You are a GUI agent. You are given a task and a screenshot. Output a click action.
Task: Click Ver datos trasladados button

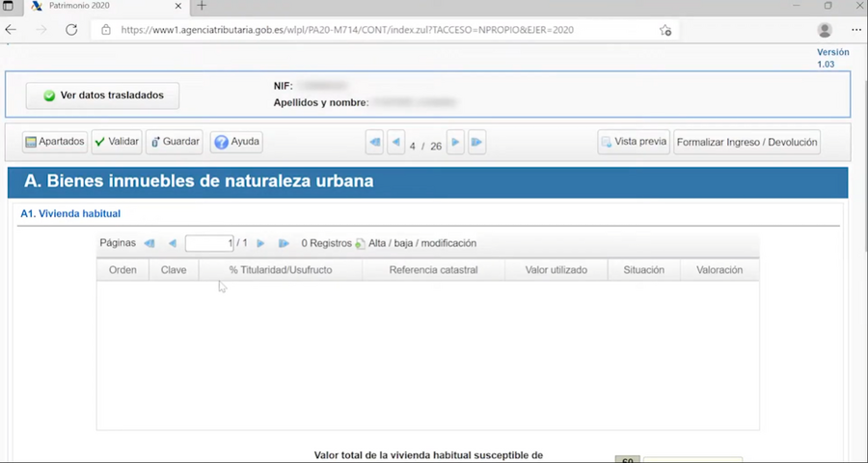pyautogui.click(x=102, y=95)
